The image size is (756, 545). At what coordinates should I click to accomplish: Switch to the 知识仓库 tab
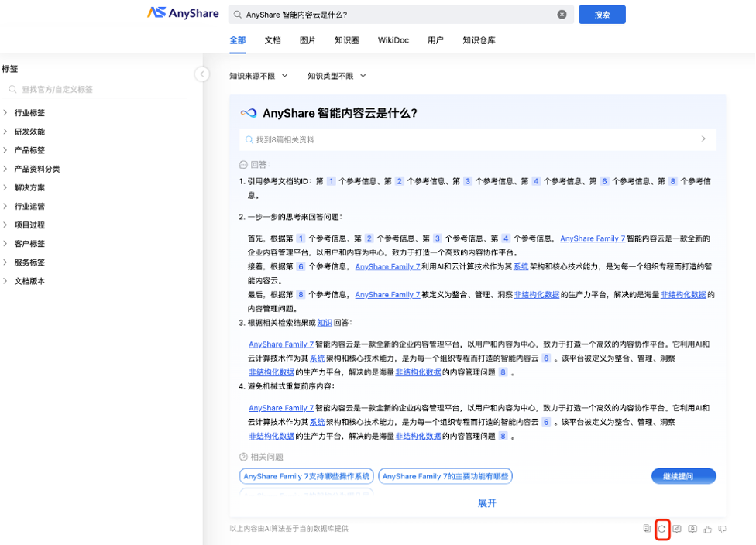[479, 40]
